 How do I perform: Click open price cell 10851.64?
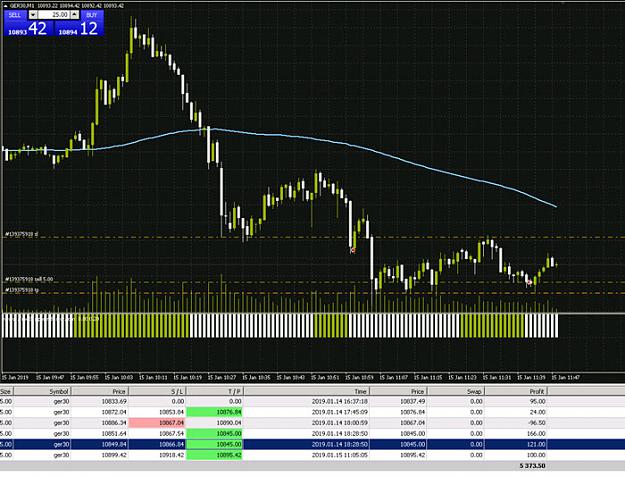point(114,434)
